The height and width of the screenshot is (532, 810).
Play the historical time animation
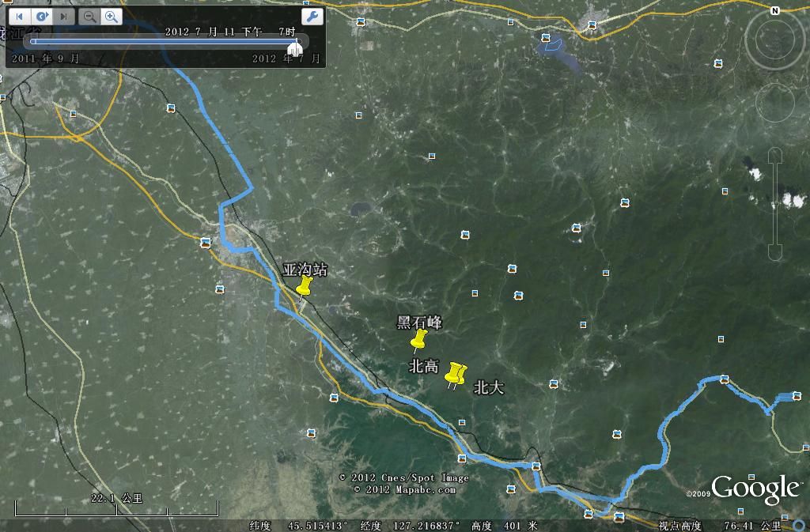coord(42,16)
